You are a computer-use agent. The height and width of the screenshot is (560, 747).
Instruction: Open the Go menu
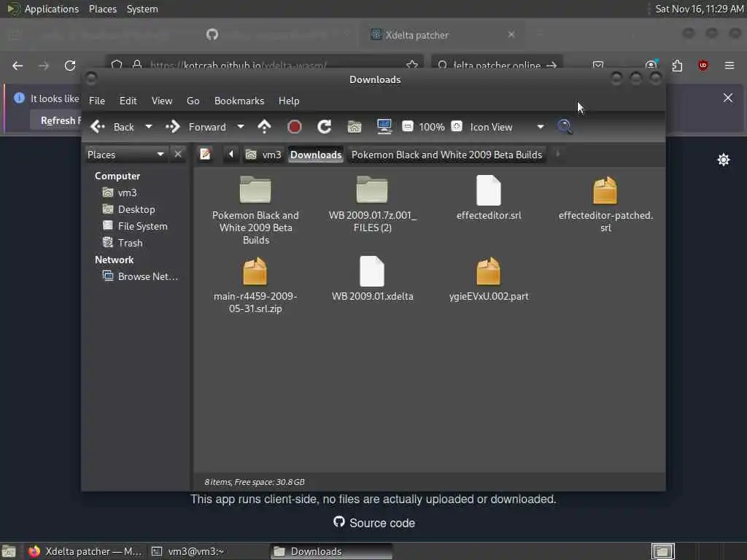coord(193,101)
